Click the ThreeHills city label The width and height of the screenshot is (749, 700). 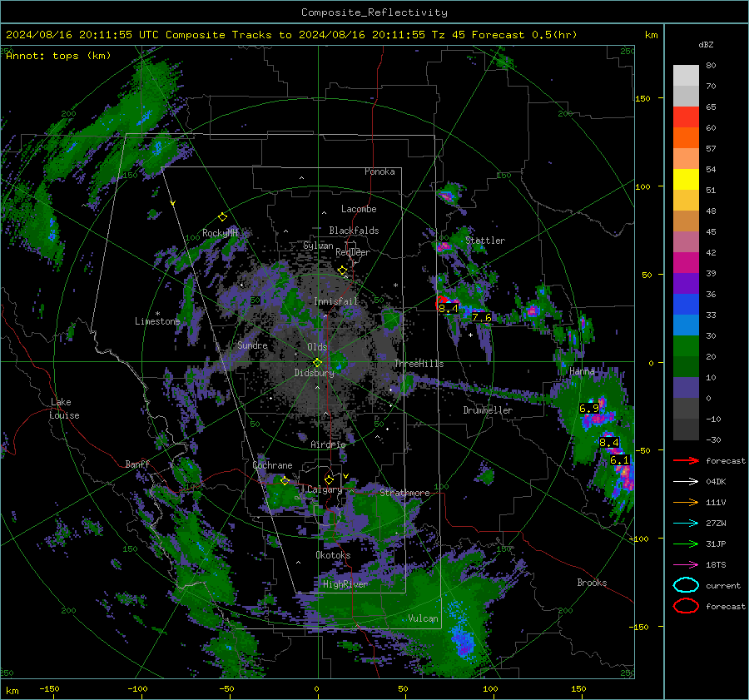(x=419, y=364)
